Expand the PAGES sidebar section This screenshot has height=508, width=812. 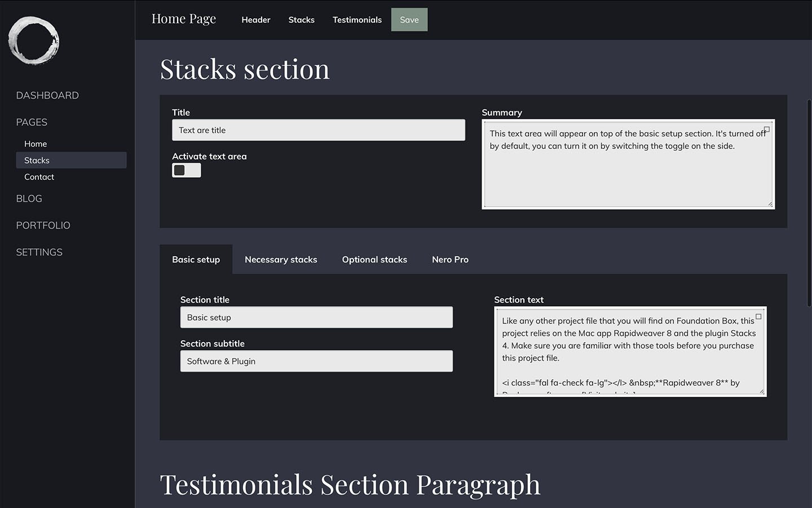[x=32, y=122]
